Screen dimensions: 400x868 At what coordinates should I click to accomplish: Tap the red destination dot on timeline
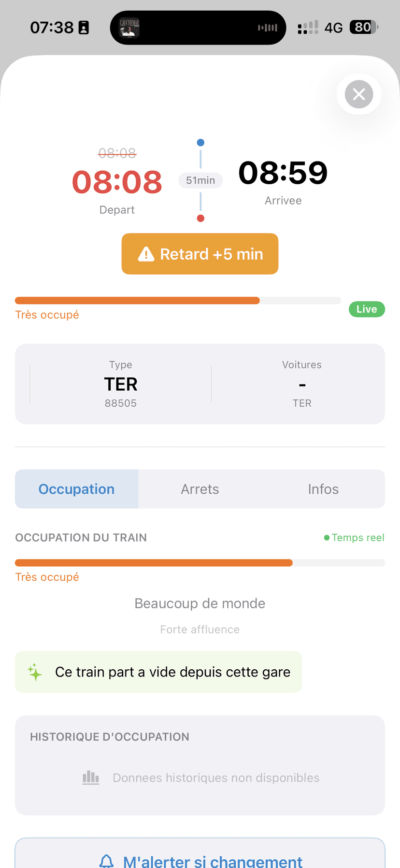pos(200,219)
